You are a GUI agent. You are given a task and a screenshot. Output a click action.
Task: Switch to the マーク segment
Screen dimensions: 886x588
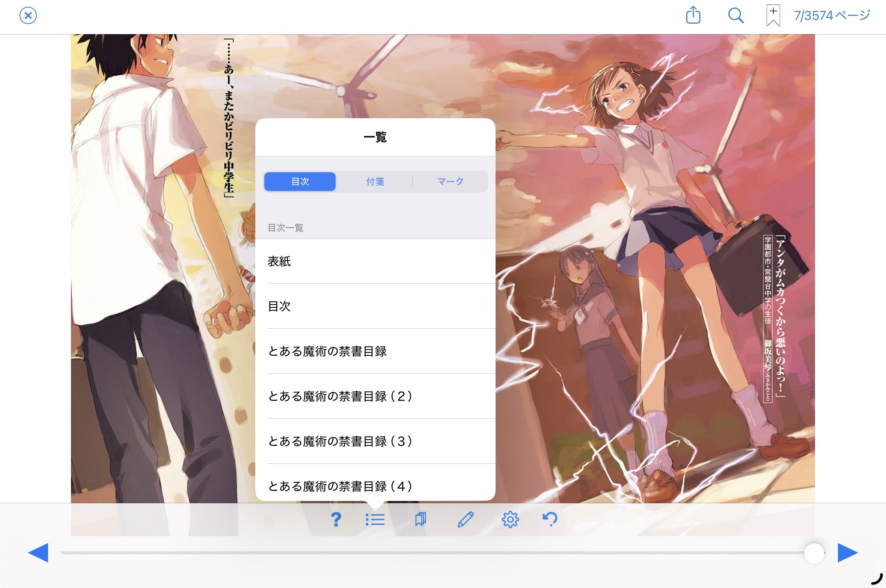[x=450, y=182]
